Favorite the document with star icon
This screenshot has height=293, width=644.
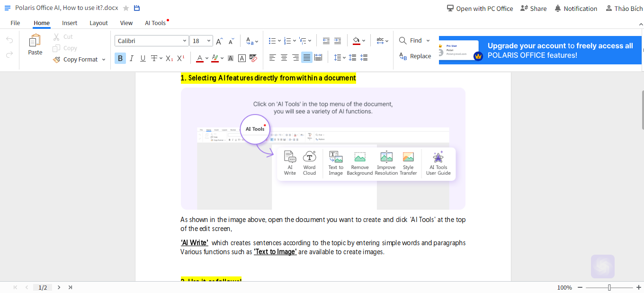tap(126, 8)
